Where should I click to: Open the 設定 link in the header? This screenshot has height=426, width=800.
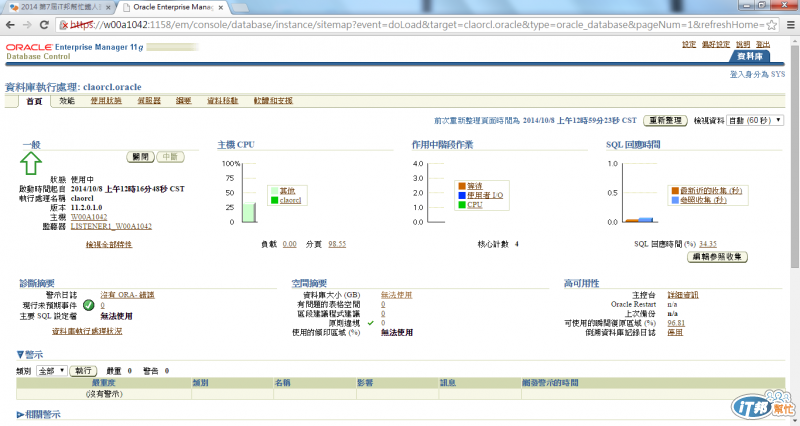coord(689,44)
